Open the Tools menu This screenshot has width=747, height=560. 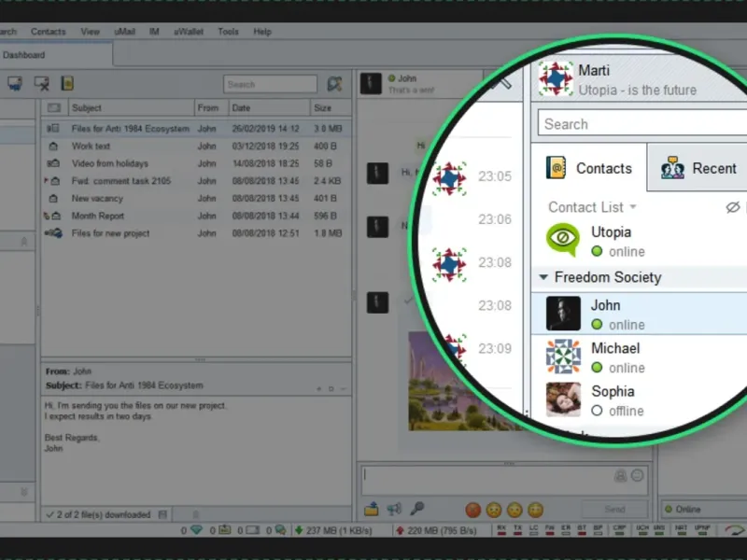(x=228, y=32)
